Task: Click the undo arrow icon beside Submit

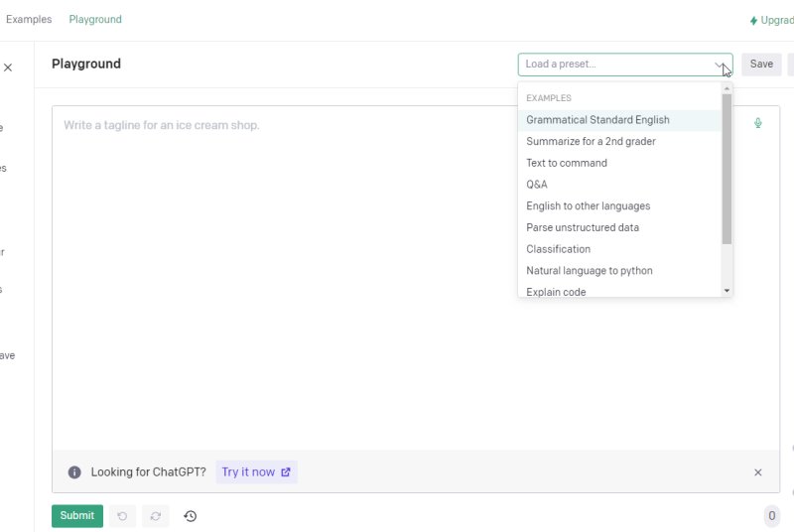Action: pos(122,516)
